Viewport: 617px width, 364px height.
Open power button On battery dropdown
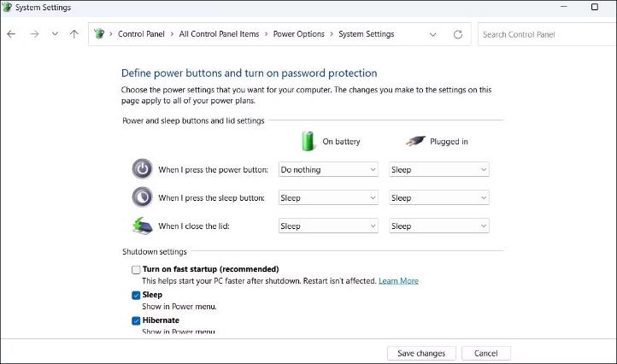coord(328,169)
